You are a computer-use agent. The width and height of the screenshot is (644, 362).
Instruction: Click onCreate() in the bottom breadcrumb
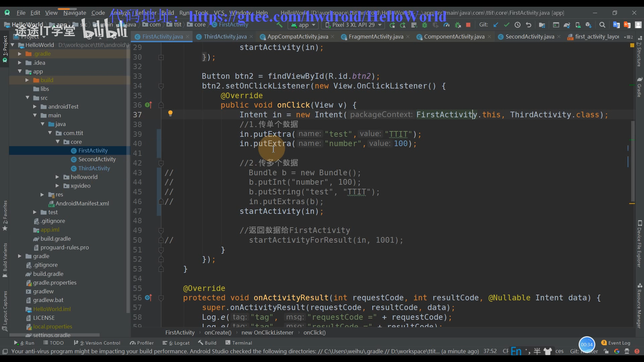[x=218, y=333]
